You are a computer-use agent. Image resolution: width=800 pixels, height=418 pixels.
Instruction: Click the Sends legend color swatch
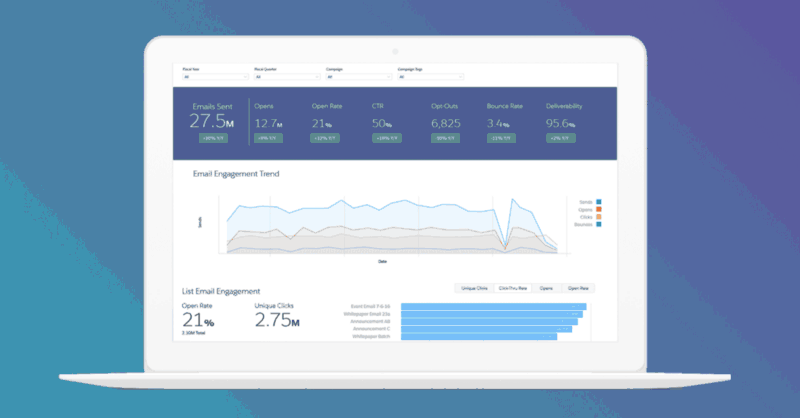tap(599, 201)
